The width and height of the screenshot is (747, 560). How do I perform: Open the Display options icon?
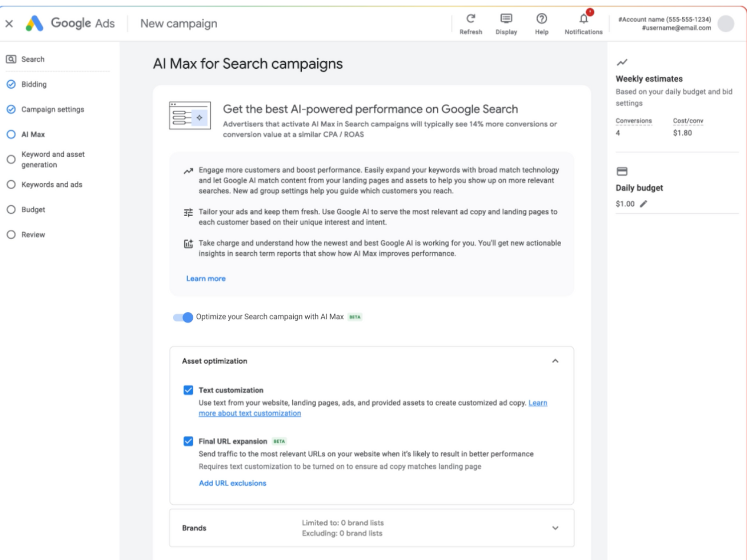pos(506,19)
